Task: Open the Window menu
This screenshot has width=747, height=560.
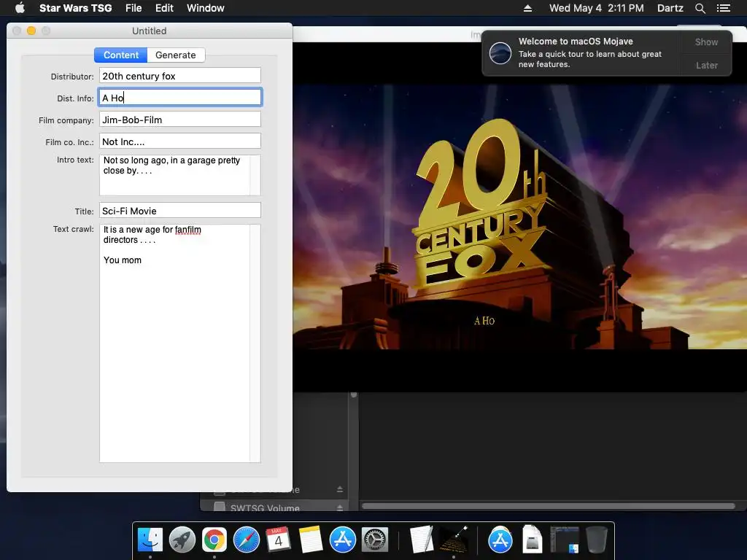Action: [205, 8]
